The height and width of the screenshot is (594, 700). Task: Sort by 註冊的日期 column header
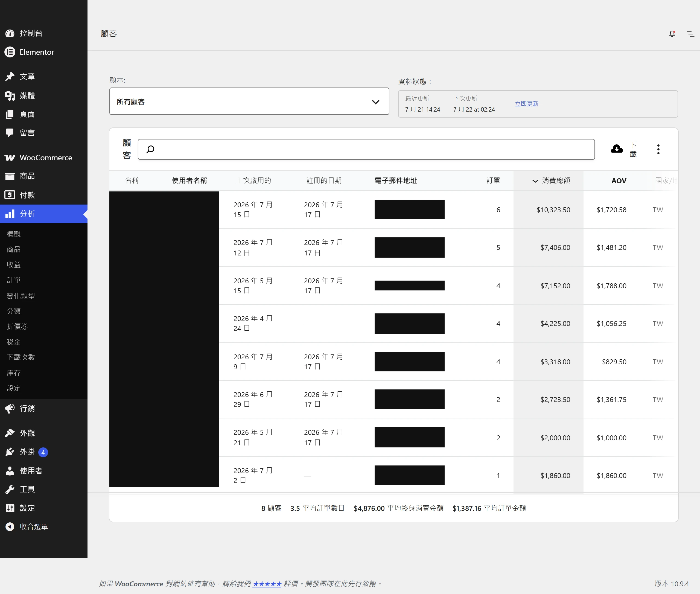(x=324, y=180)
